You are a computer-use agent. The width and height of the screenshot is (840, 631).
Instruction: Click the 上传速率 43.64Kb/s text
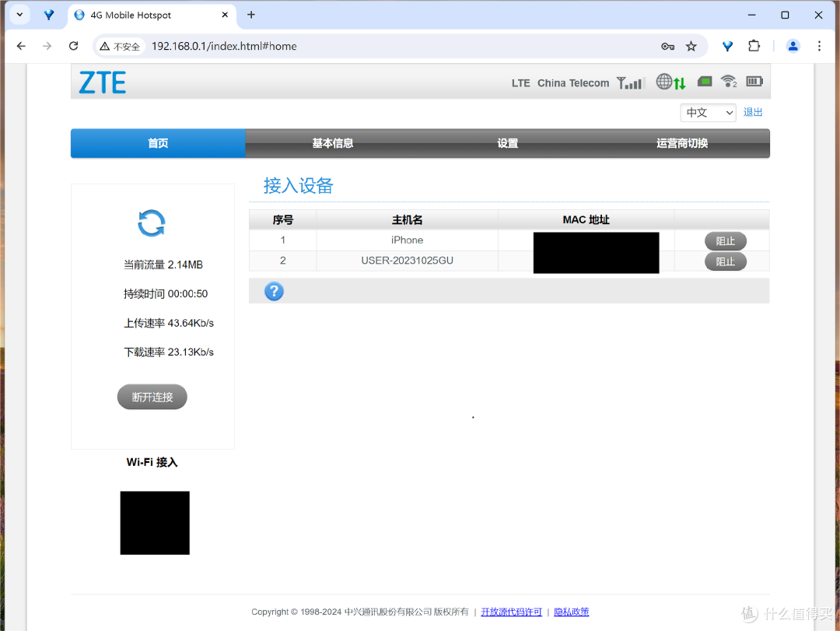pos(169,323)
